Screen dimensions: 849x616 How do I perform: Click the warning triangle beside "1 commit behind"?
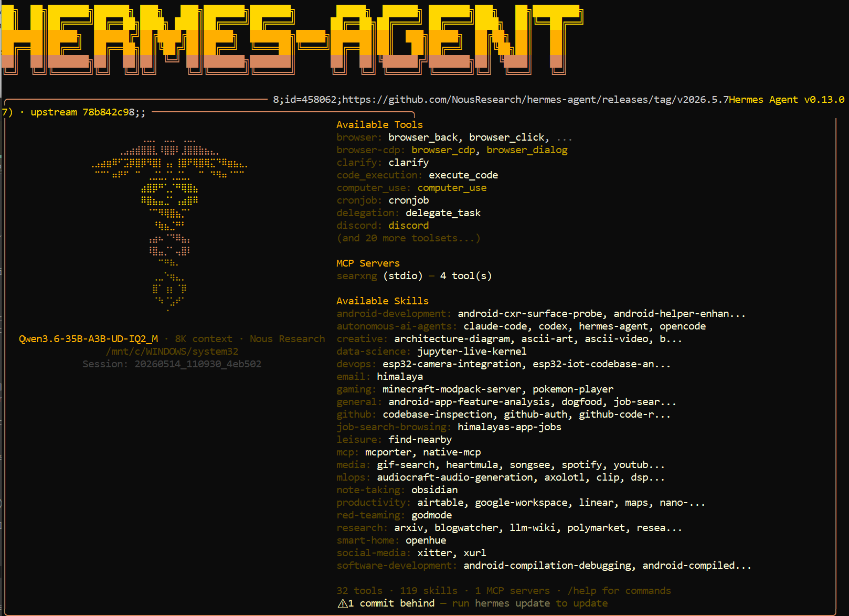coord(342,603)
